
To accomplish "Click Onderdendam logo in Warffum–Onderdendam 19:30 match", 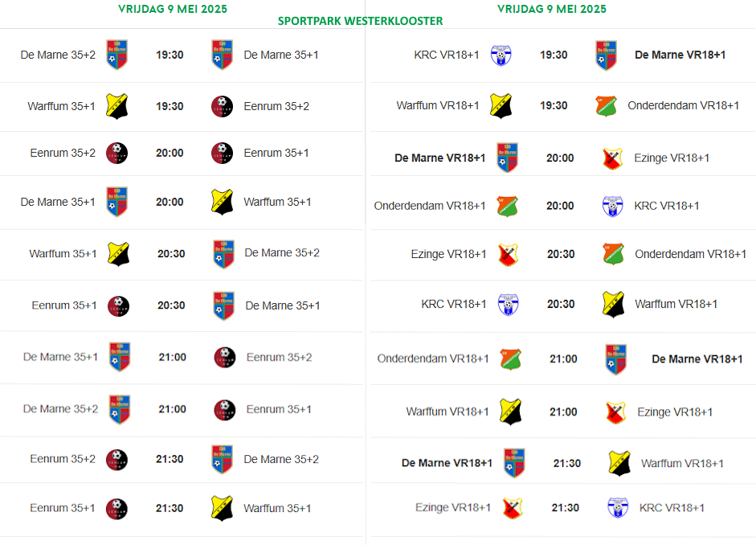I will pyautogui.click(x=607, y=106).
